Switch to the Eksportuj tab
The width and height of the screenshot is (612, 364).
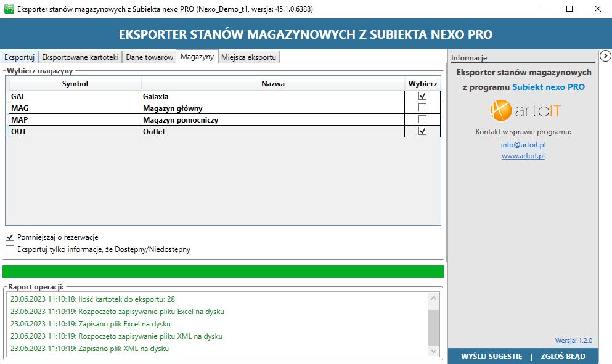(19, 57)
